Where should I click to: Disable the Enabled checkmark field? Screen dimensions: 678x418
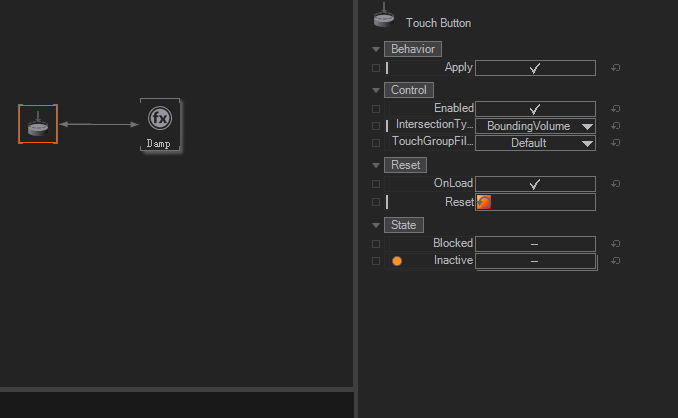point(535,109)
